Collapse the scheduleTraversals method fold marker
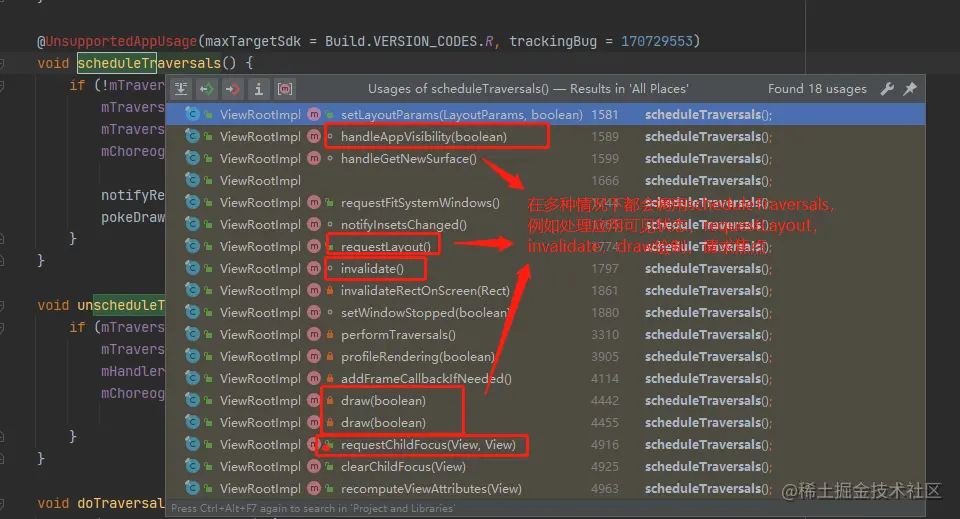 [2, 63]
